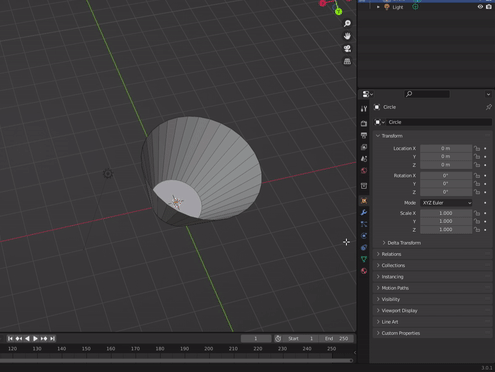Click the Start frame field

pos(301,338)
